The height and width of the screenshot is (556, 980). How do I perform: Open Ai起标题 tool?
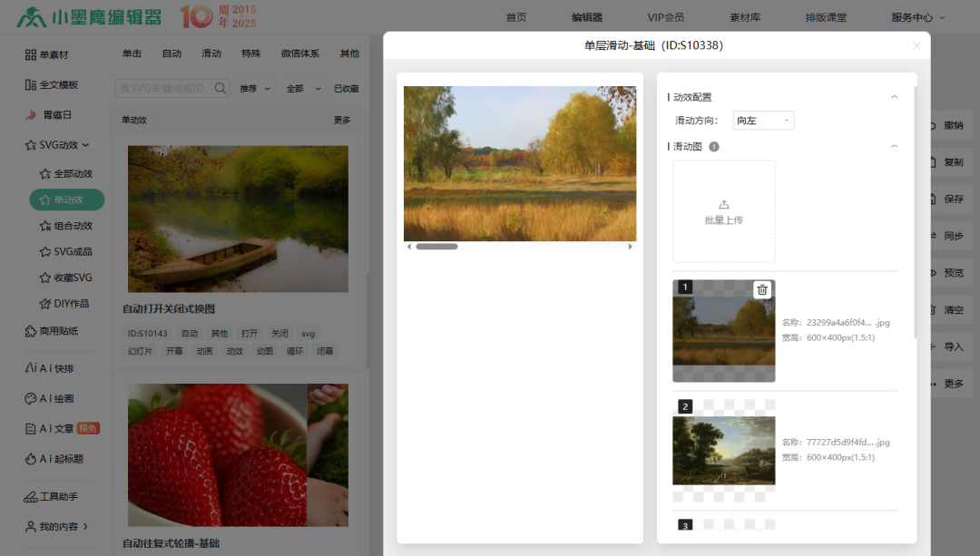[x=54, y=459]
